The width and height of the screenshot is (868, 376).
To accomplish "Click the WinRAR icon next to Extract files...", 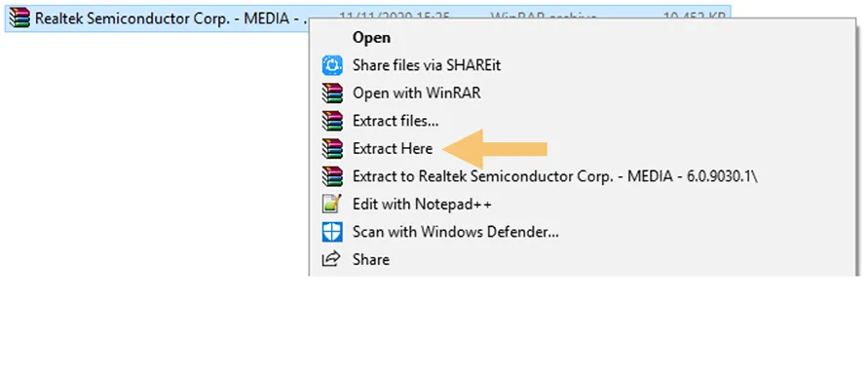I will pyautogui.click(x=333, y=121).
